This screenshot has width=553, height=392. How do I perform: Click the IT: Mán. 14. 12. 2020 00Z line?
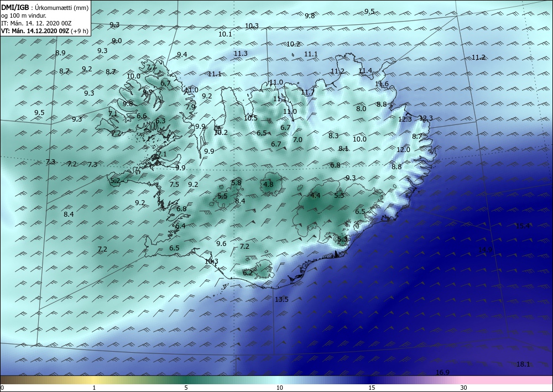(36, 23)
